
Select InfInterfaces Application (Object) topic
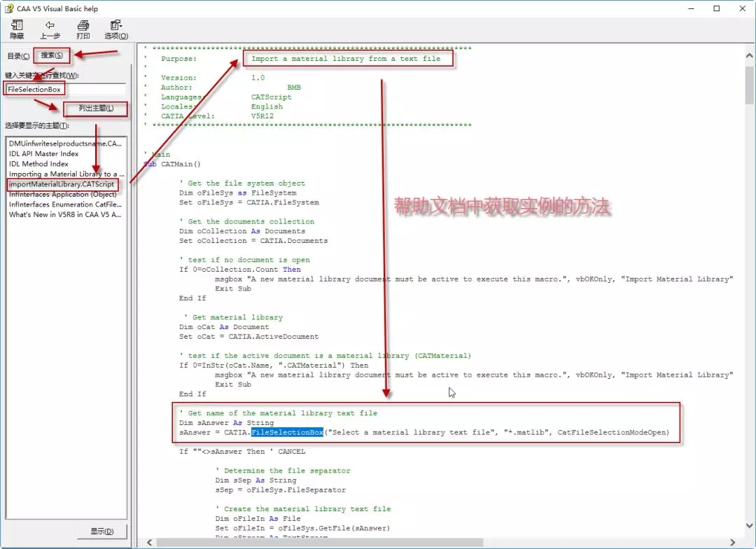pos(63,194)
